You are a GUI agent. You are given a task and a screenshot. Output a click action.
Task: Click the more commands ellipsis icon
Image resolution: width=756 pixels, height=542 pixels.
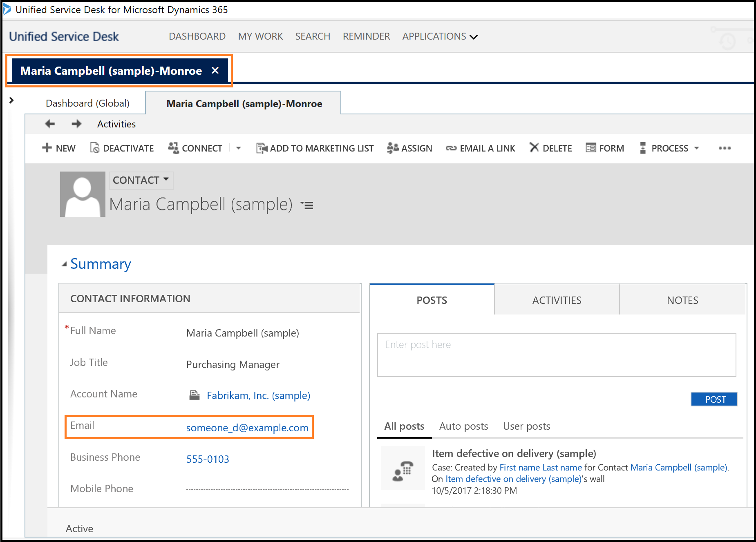coord(724,149)
